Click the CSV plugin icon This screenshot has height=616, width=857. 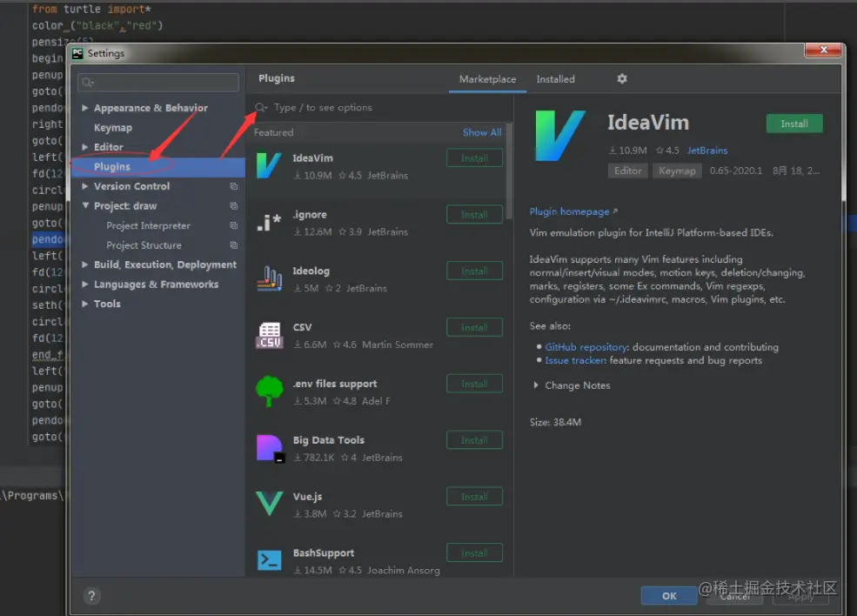click(x=269, y=335)
